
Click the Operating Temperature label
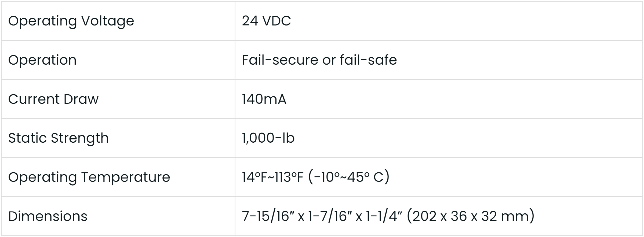(x=89, y=177)
